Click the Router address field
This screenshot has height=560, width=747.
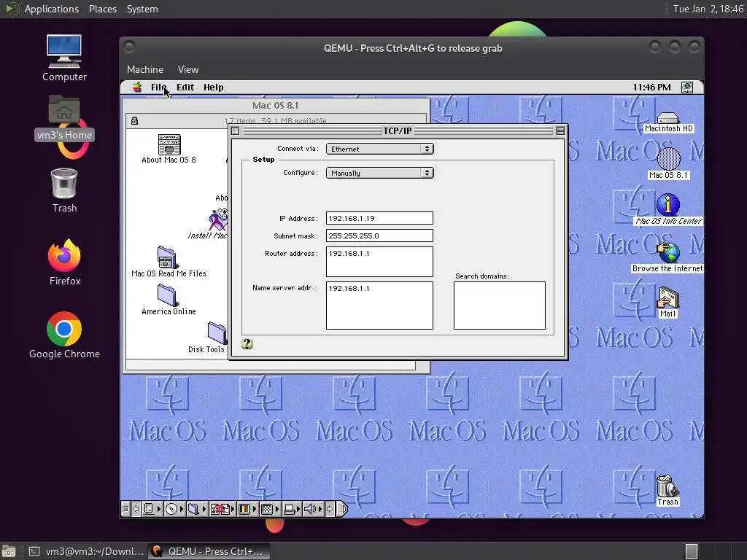tap(379, 262)
